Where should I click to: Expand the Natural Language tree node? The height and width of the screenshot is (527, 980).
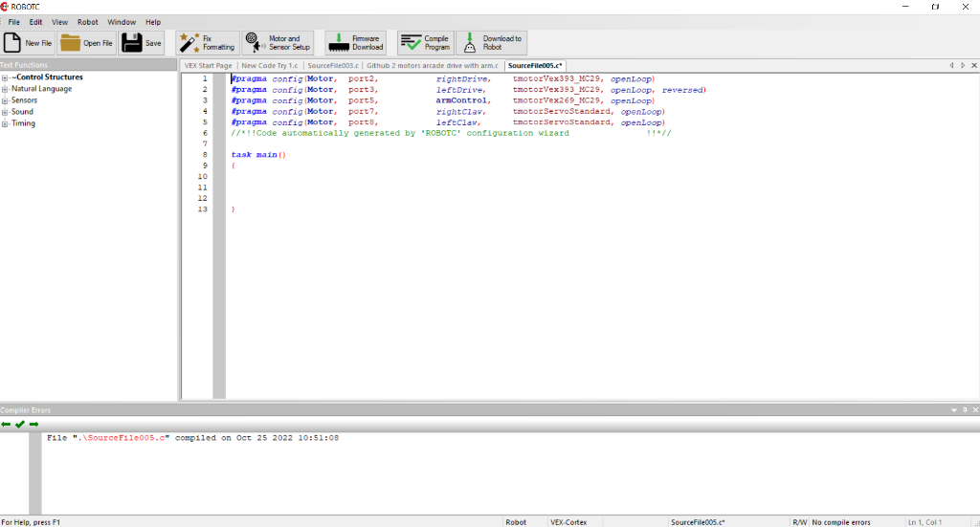[x=5, y=89]
